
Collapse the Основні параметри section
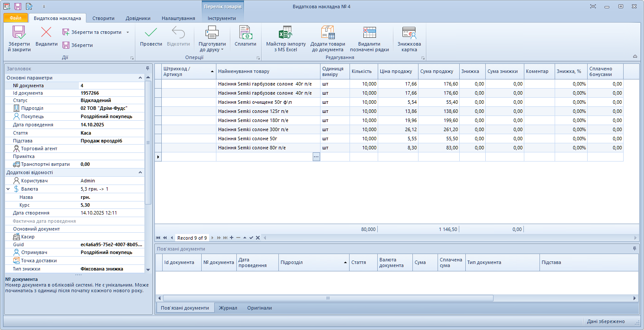(140, 78)
